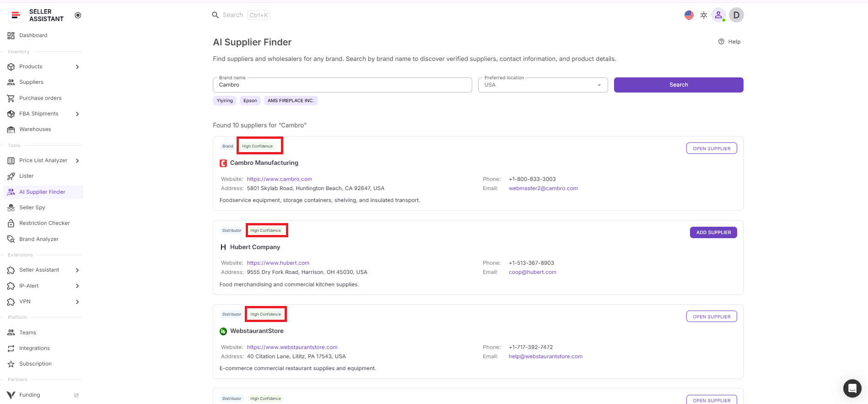Open the Restriction Checker tool
The image size is (868, 404).
coord(43,224)
